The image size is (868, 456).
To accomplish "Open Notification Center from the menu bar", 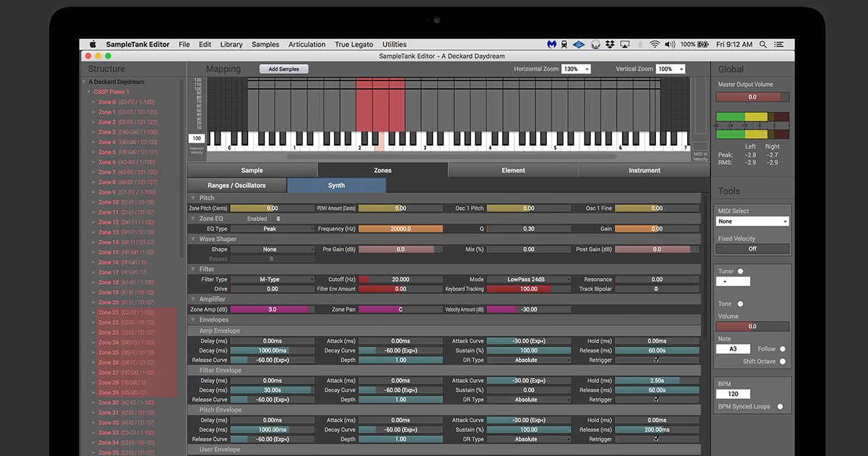I will 780,44.
